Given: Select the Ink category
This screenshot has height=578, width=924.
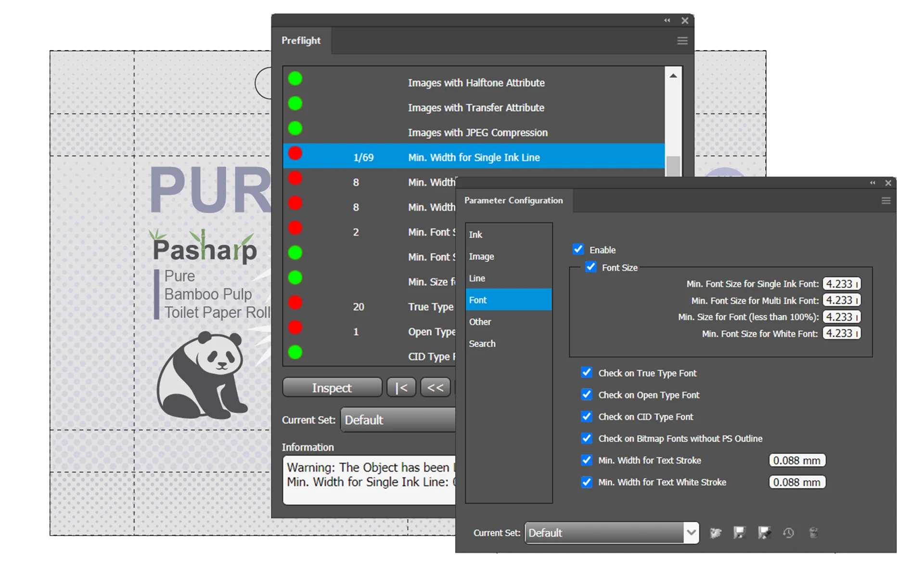Looking at the screenshot, I should [509, 235].
